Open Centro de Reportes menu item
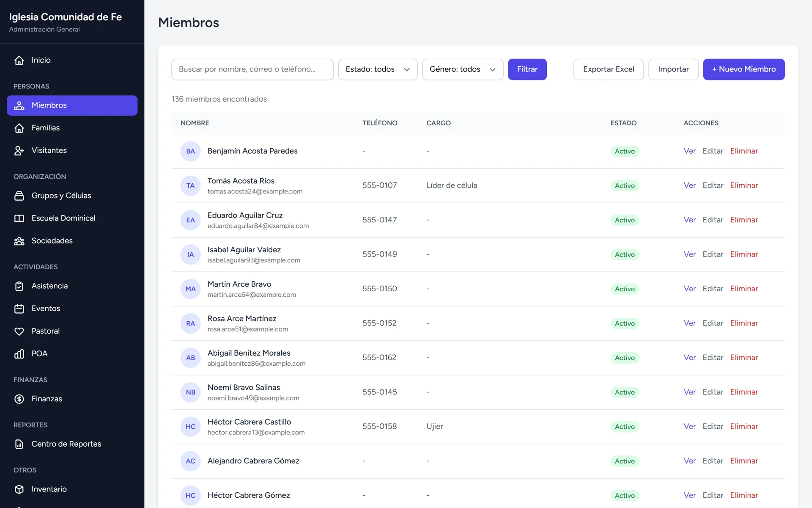 point(72,444)
